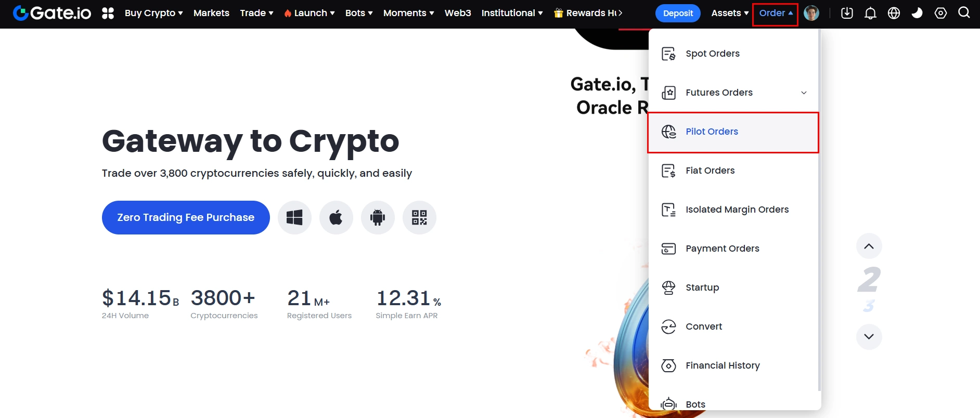Open the Bots dropdown in navbar

[359, 13]
